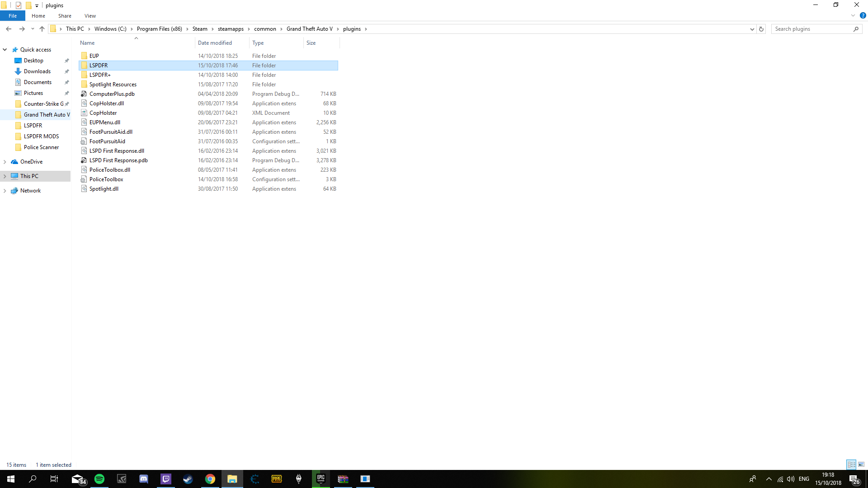The height and width of the screenshot is (488, 868).
Task: Switch to details view button
Action: pos(851,465)
